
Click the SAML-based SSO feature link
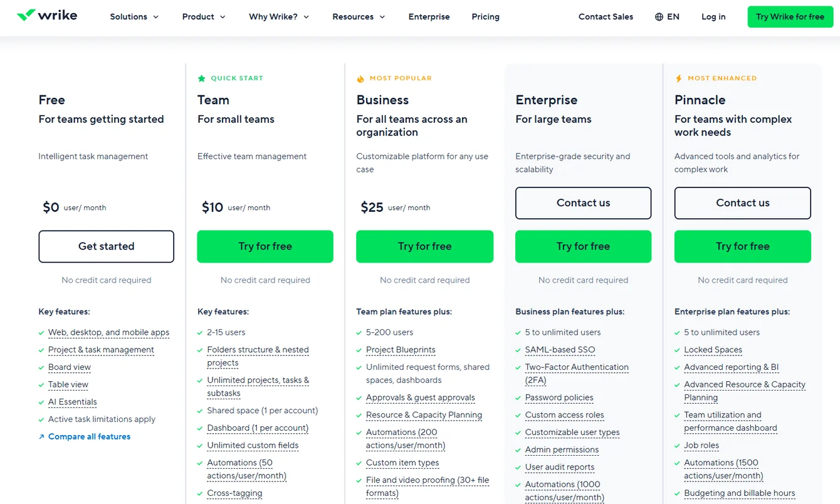pos(560,350)
